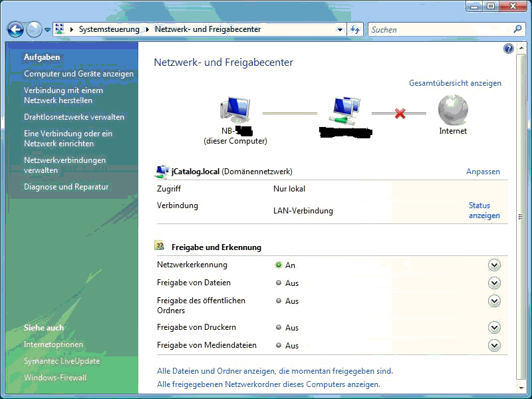Close the Netzwerk- und Freigabecenter window
532x399 pixels.
(x=513, y=7)
